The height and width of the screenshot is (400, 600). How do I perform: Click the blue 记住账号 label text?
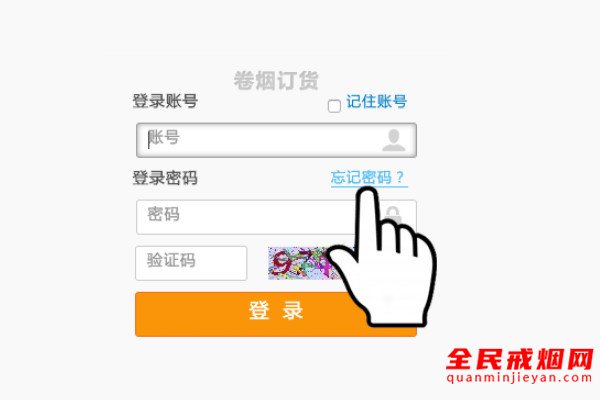pos(377,102)
